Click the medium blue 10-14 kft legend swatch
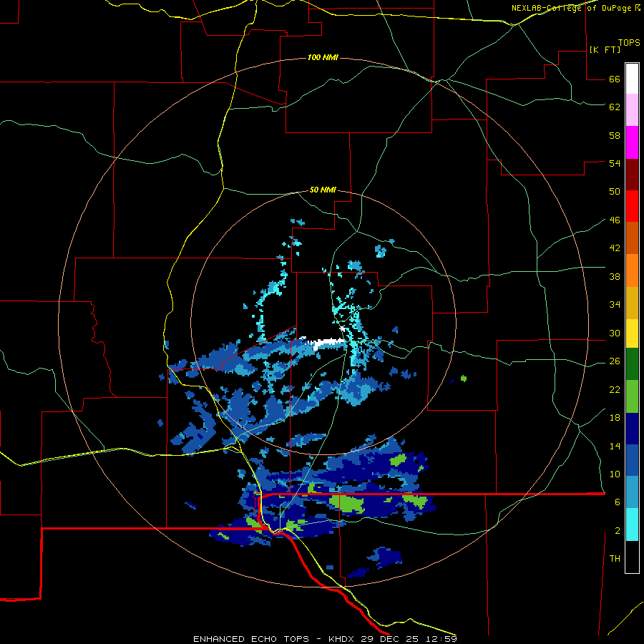 click(632, 460)
